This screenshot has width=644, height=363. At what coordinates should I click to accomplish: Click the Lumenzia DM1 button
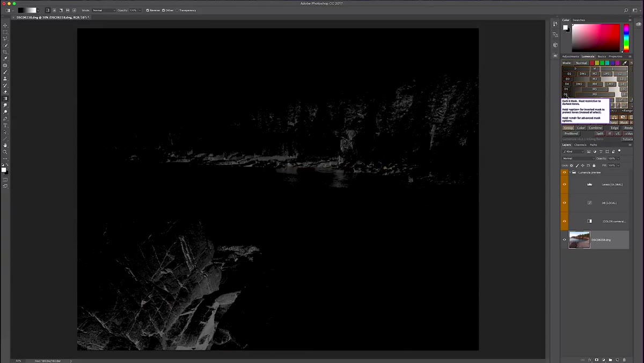583,74
